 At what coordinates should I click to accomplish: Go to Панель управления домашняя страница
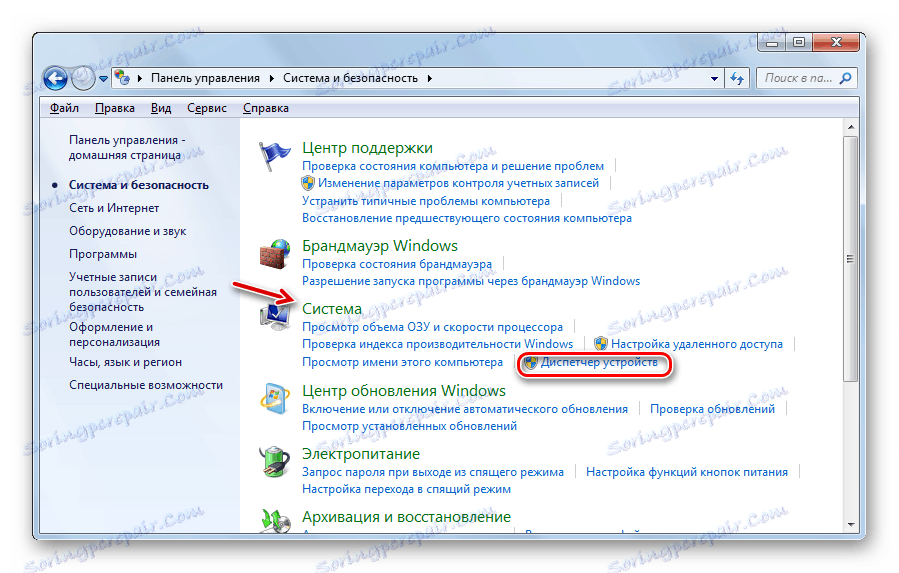coord(127,147)
